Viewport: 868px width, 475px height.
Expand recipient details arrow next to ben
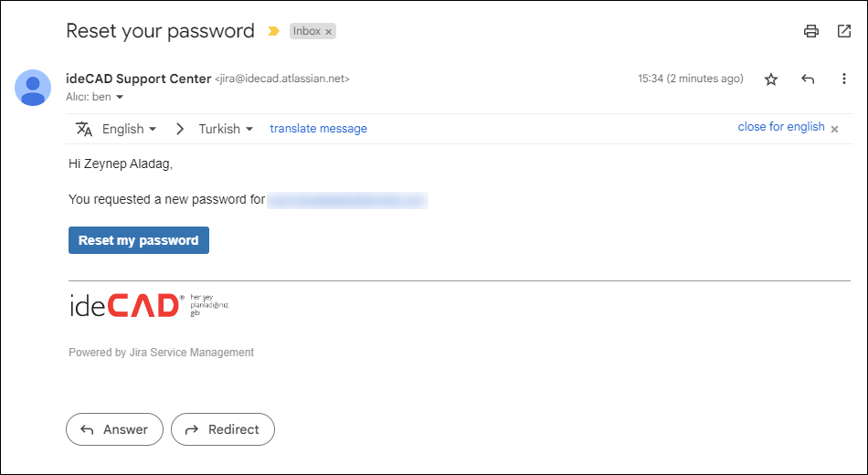click(x=120, y=98)
